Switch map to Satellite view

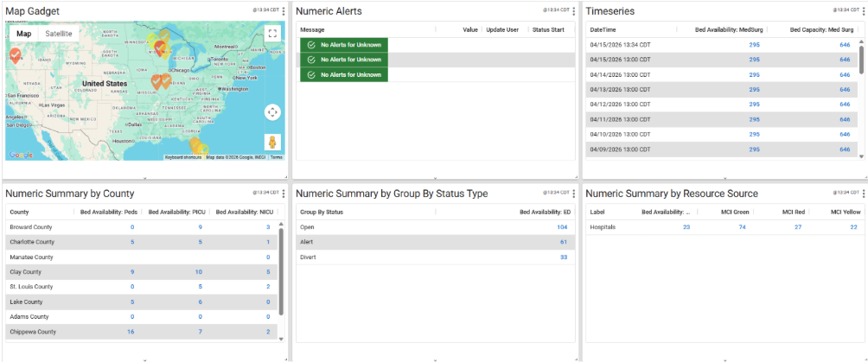click(x=59, y=33)
